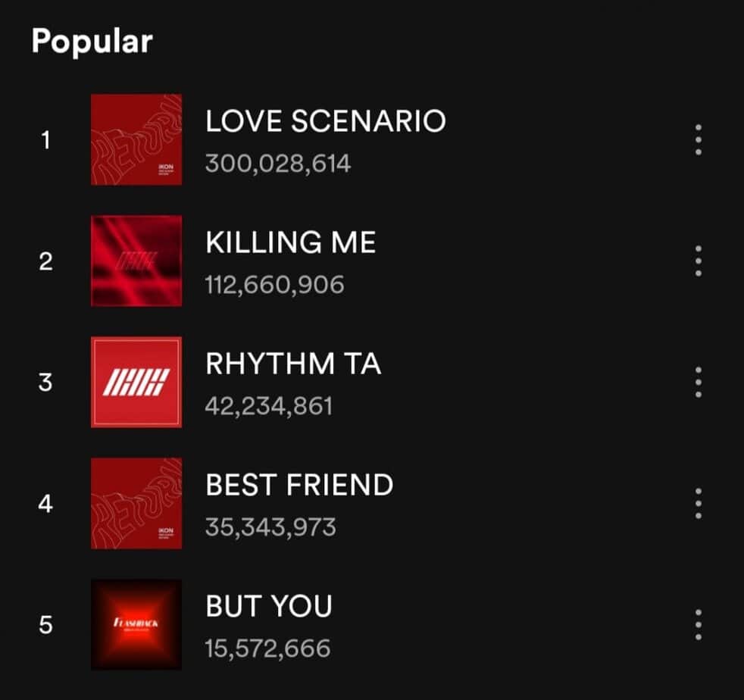Open more options for BEST FRIEND

[x=698, y=504]
